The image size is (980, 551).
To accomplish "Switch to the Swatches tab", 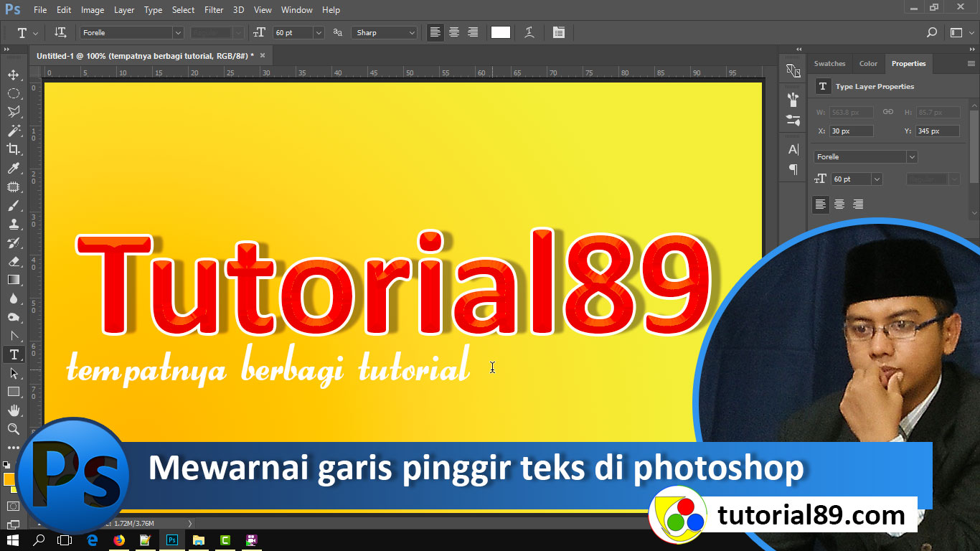I will [x=829, y=63].
